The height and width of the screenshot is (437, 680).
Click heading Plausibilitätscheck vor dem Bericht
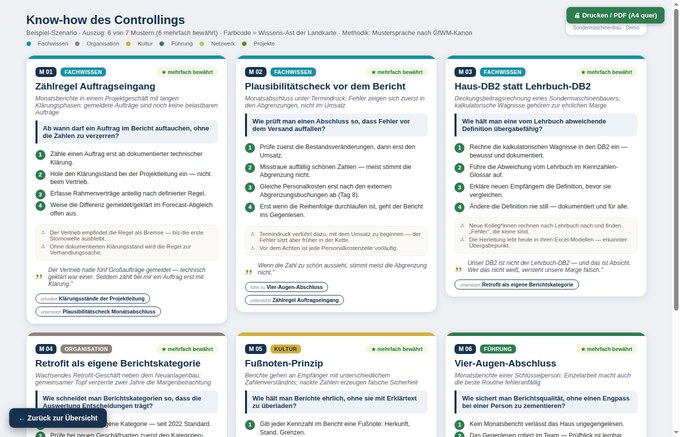[325, 86]
